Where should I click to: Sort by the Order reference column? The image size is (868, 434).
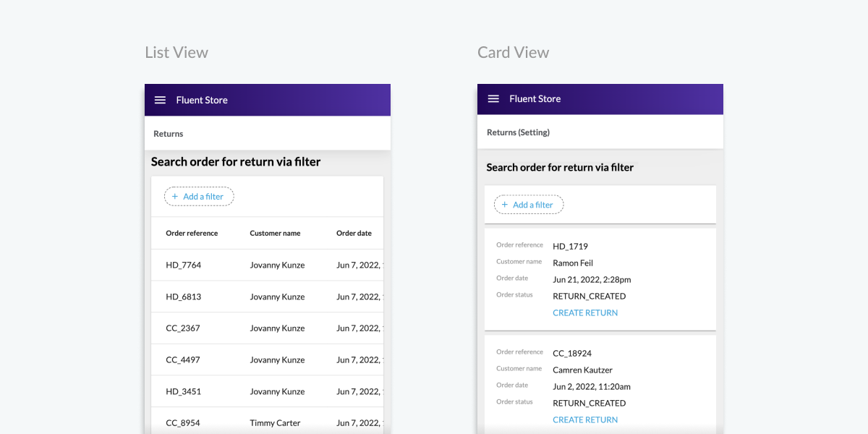192,233
